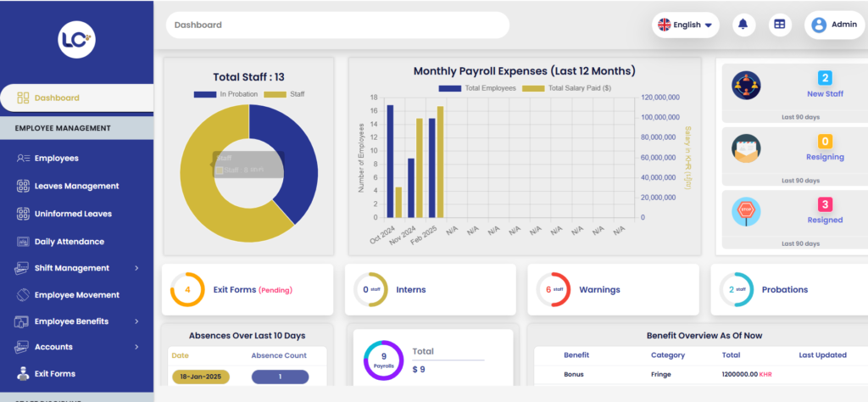This screenshot has width=868, height=402.
Task: Click the notification bell icon
Action: [743, 25]
